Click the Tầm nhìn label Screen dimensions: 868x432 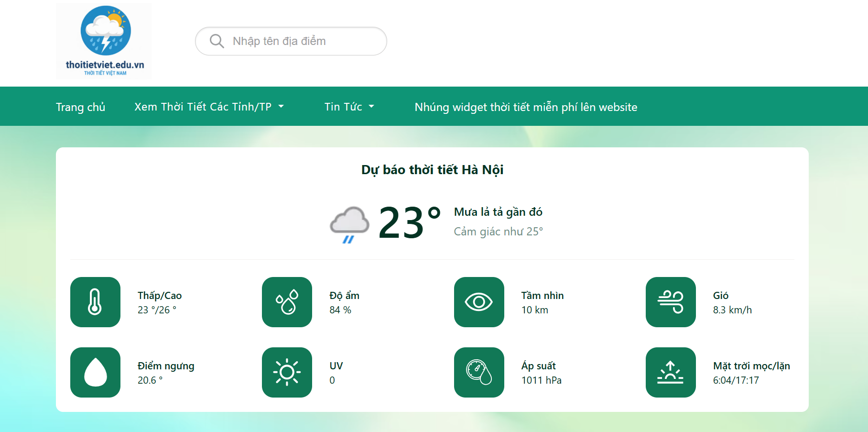tap(542, 296)
